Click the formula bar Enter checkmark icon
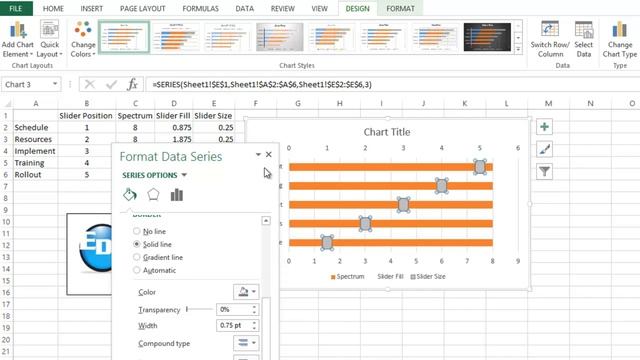640x360 pixels. click(x=111, y=84)
